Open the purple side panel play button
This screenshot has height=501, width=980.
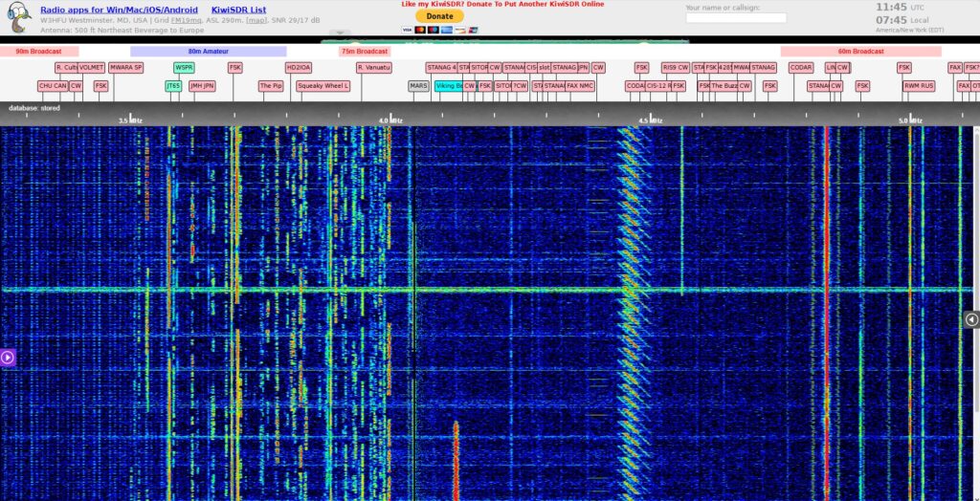pos(8,358)
